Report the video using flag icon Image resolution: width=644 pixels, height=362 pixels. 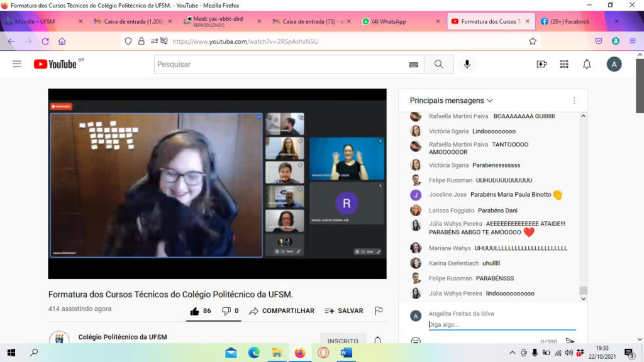pos(379,310)
